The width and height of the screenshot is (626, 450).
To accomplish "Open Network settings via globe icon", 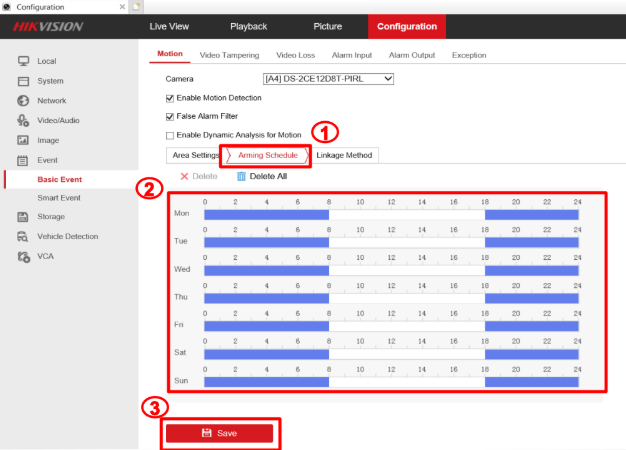I will coord(23,101).
